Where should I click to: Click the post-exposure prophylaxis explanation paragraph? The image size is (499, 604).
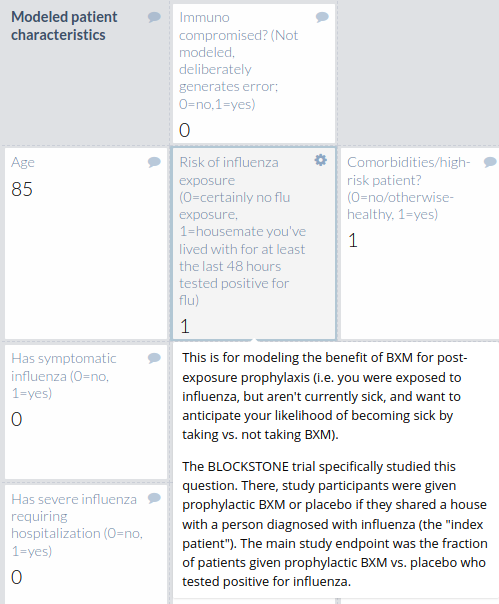[x=324, y=396]
